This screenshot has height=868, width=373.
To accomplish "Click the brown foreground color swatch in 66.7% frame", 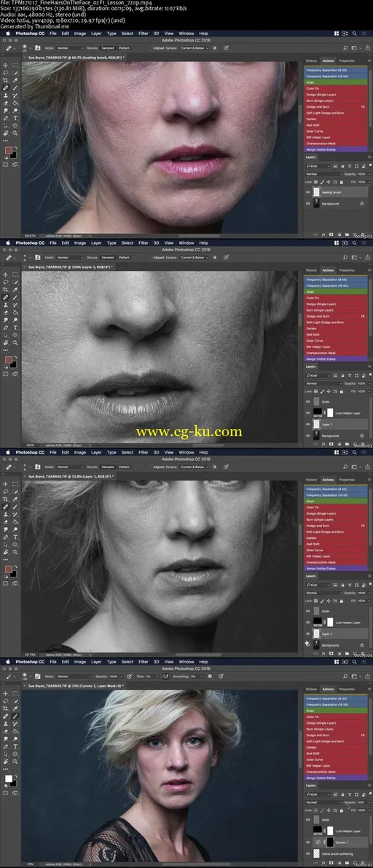I will [x=8, y=151].
